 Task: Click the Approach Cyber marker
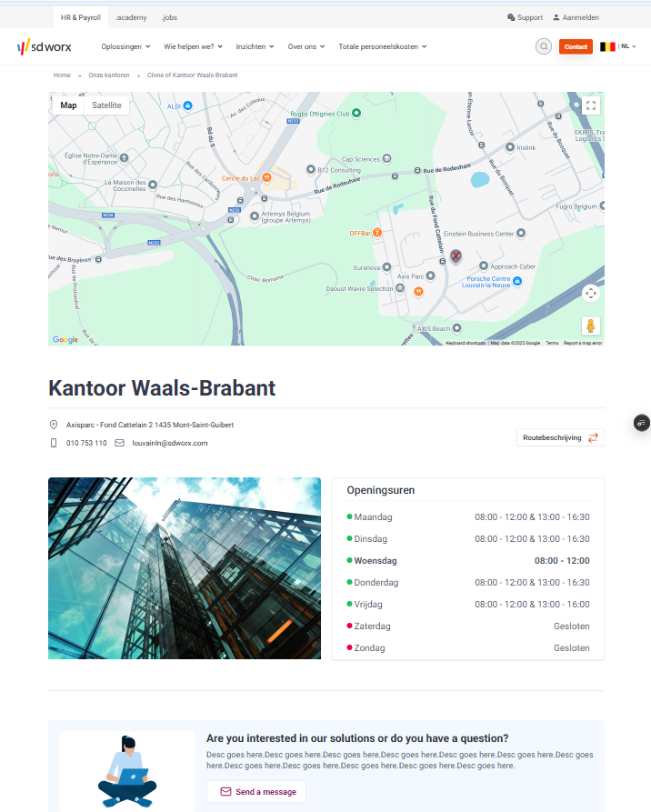tap(483, 266)
